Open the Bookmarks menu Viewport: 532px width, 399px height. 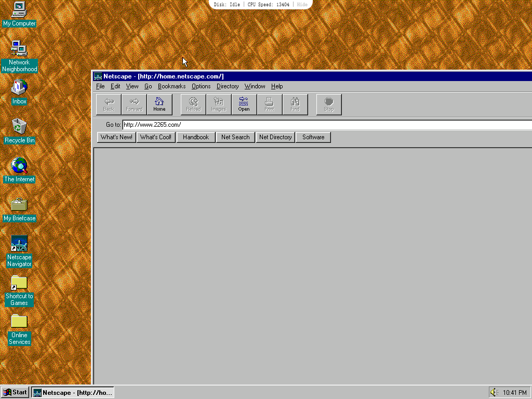[171, 86]
